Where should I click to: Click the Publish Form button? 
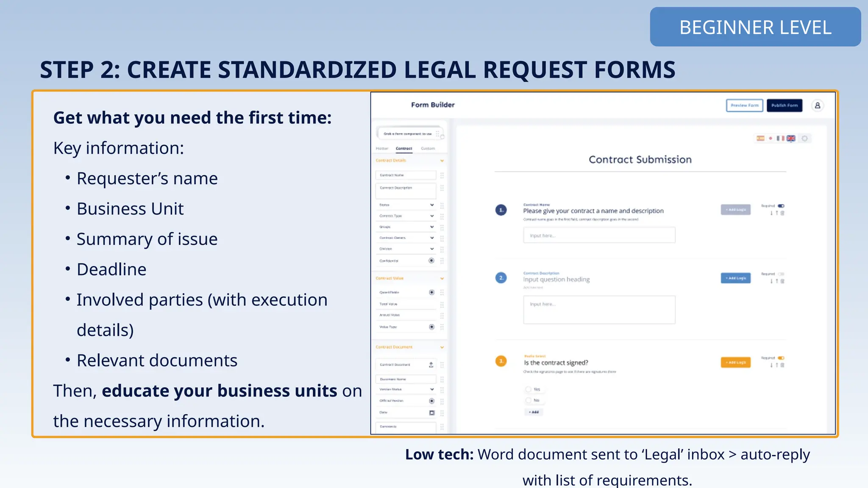(x=785, y=105)
